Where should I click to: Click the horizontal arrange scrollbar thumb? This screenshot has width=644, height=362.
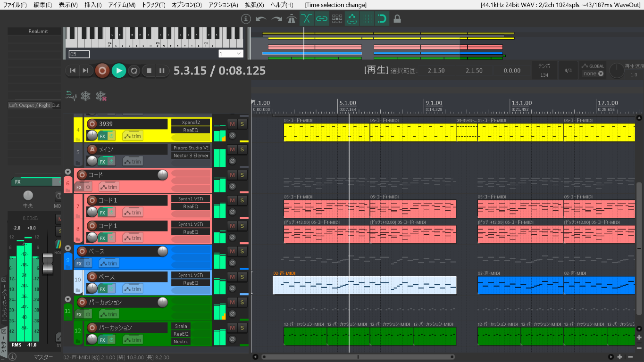[358, 357]
